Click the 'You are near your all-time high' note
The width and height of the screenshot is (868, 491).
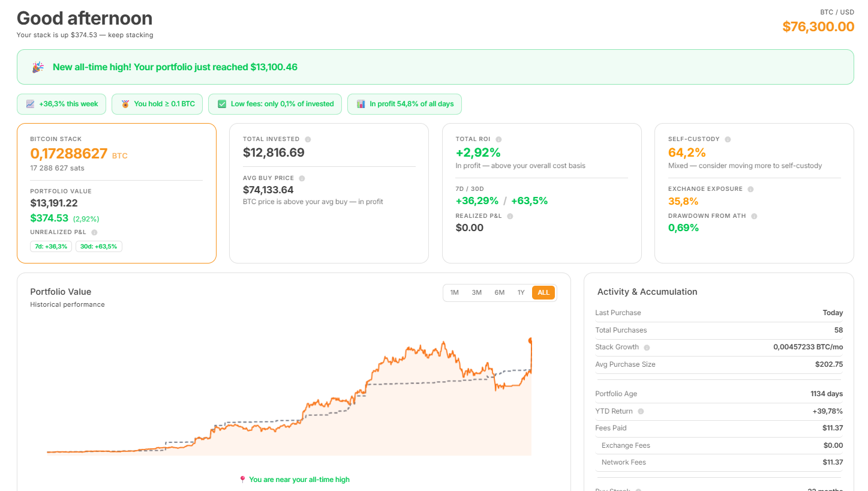pyautogui.click(x=299, y=480)
